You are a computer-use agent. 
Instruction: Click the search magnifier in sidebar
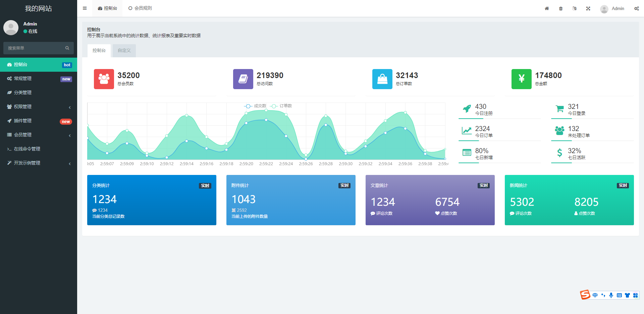67,48
